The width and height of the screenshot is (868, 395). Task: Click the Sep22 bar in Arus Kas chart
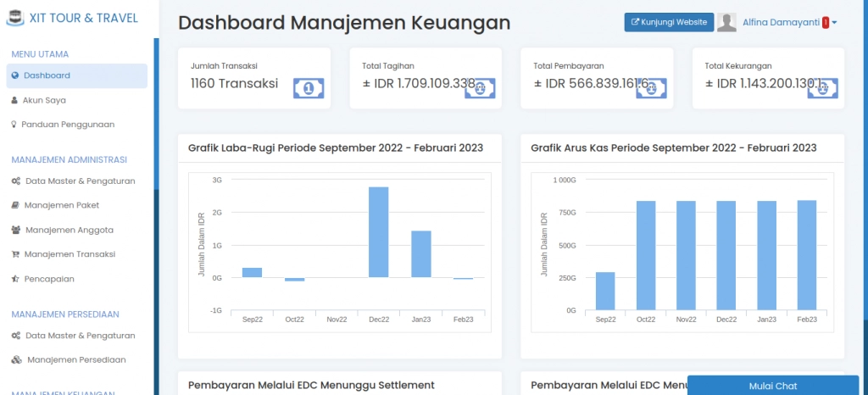point(605,291)
